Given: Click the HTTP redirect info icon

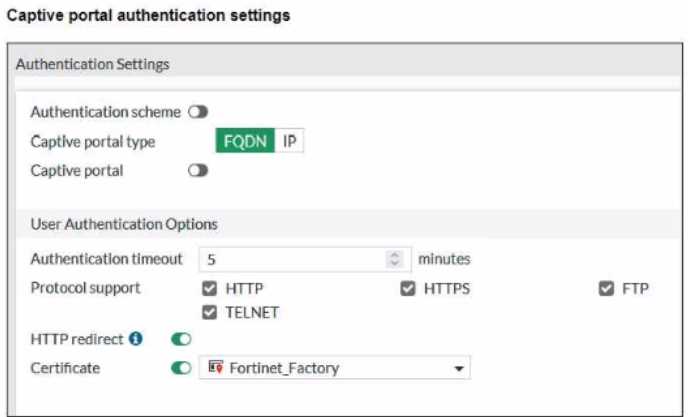Looking at the screenshot, I should coord(136,339).
